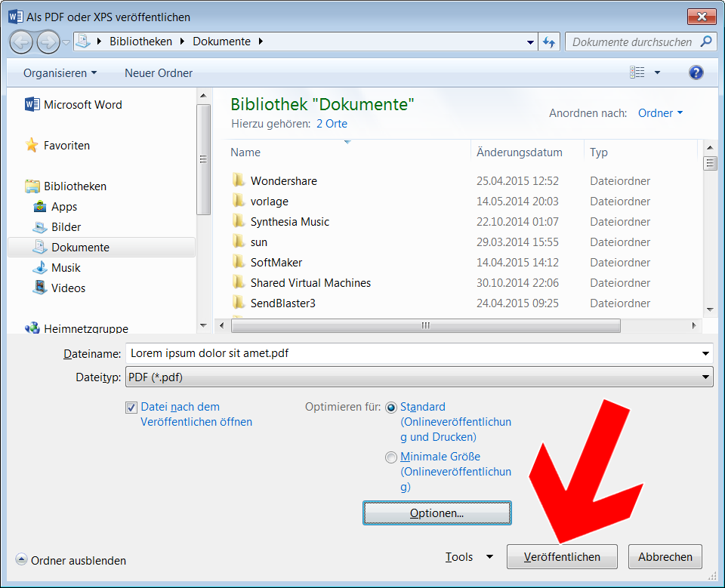Select the Standard optimization radio button

click(x=390, y=408)
